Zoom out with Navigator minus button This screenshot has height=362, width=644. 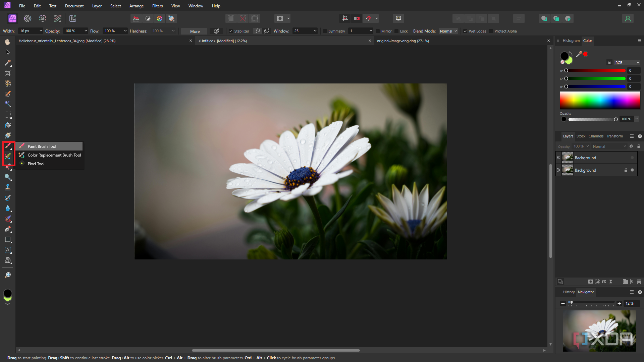point(563,303)
